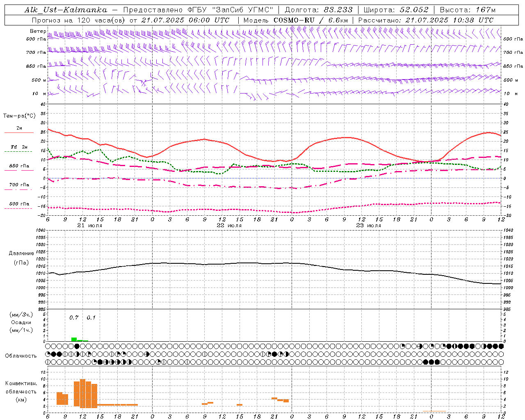Viewport: 525px width, 420px height.
Task: Click the tallest green precipitation bar
Action: click(74, 339)
